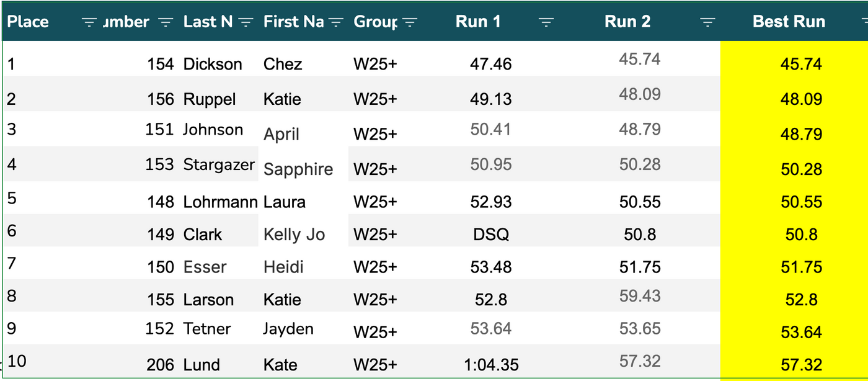This screenshot has width=868, height=381.
Task: Open the First Name column filter
Action: point(335,22)
